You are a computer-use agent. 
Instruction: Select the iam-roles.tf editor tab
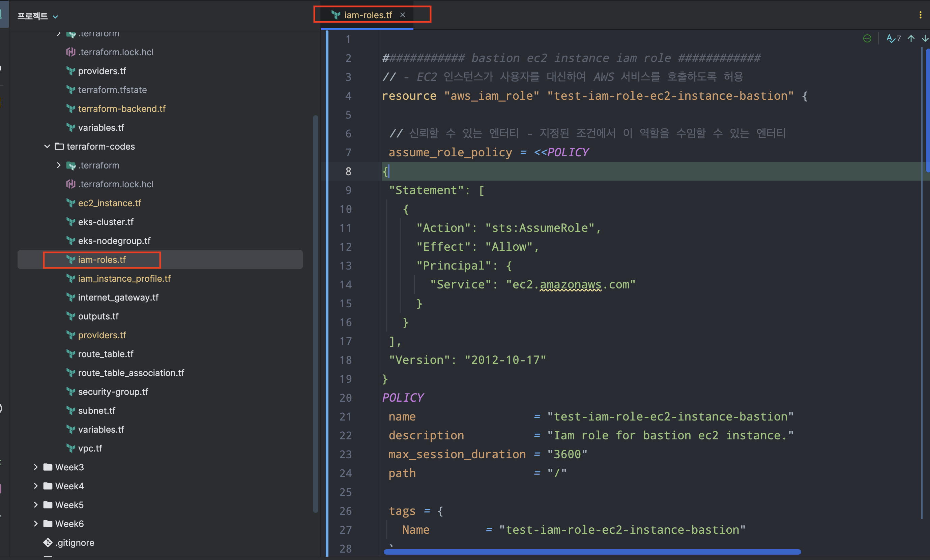tap(368, 15)
